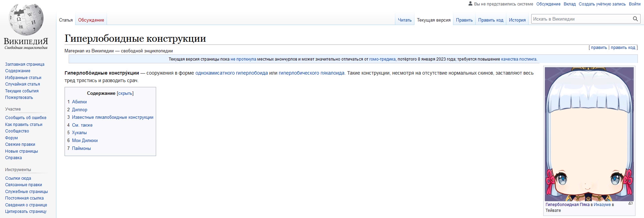The image size is (644, 218).
Task: Select the Читать tab
Action: coord(405,20)
